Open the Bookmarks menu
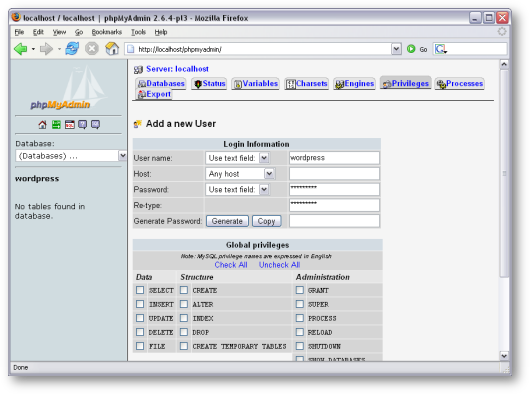530x394 pixels. point(106,32)
